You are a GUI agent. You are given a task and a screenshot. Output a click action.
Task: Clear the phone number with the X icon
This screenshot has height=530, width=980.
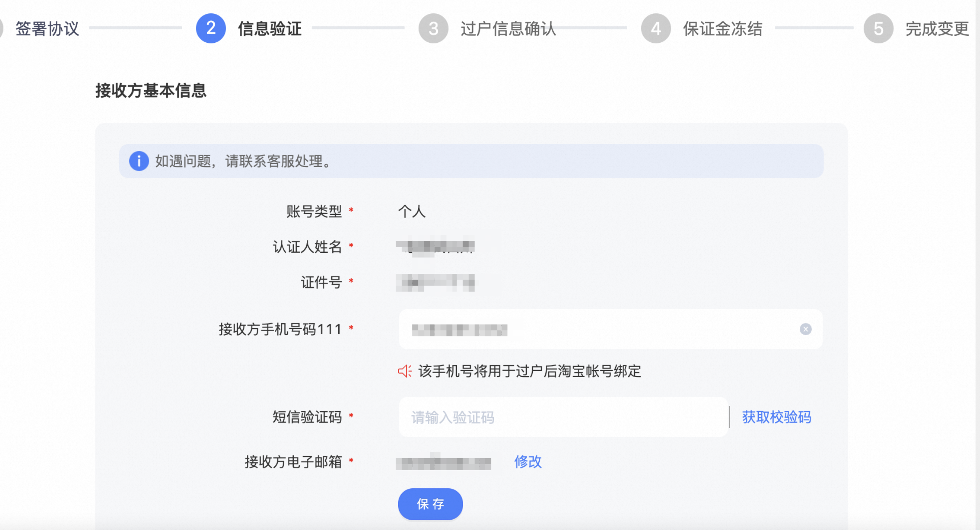[x=805, y=329]
